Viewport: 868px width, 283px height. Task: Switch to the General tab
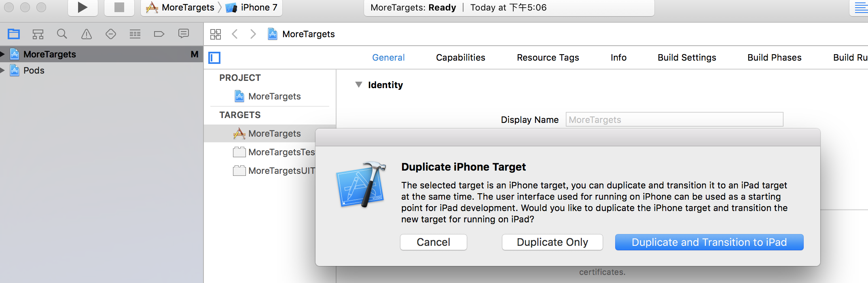pos(388,57)
